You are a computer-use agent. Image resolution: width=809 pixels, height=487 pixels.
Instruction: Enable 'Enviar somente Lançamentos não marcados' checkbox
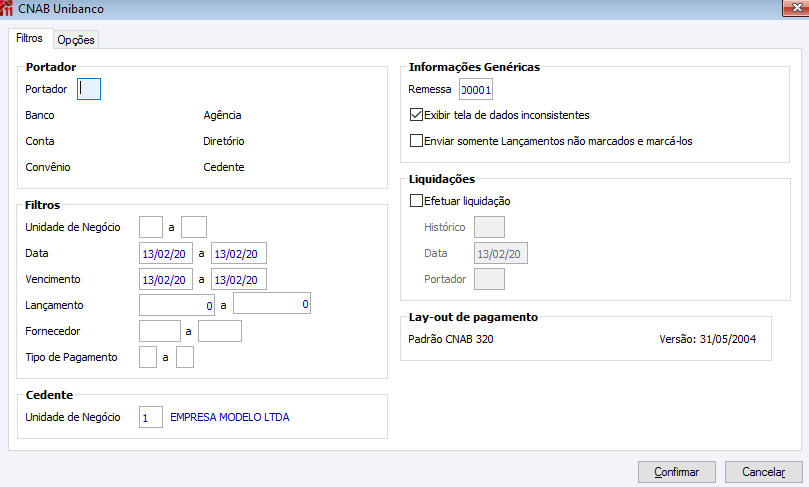[x=417, y=141]
